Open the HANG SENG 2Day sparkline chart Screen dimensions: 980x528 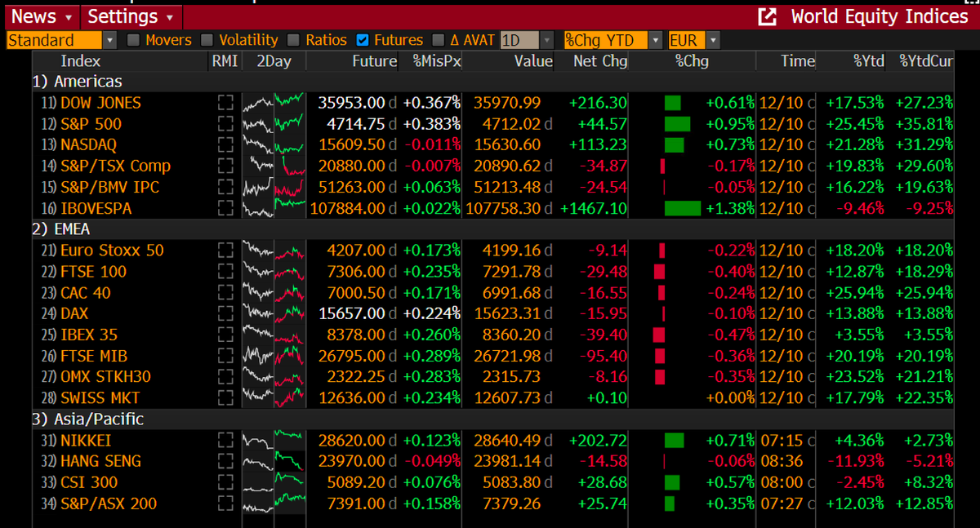274,461
